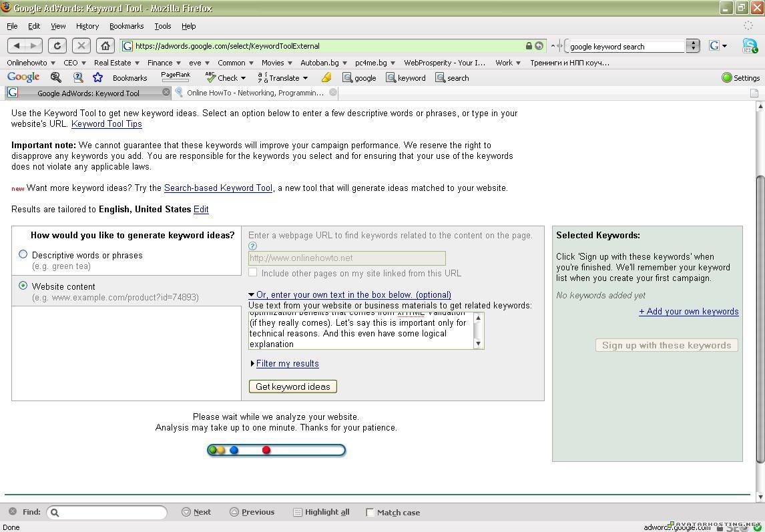Click the website analysis progress bar
This screenshot has width=765, height=532.
(x=276, y=450)
